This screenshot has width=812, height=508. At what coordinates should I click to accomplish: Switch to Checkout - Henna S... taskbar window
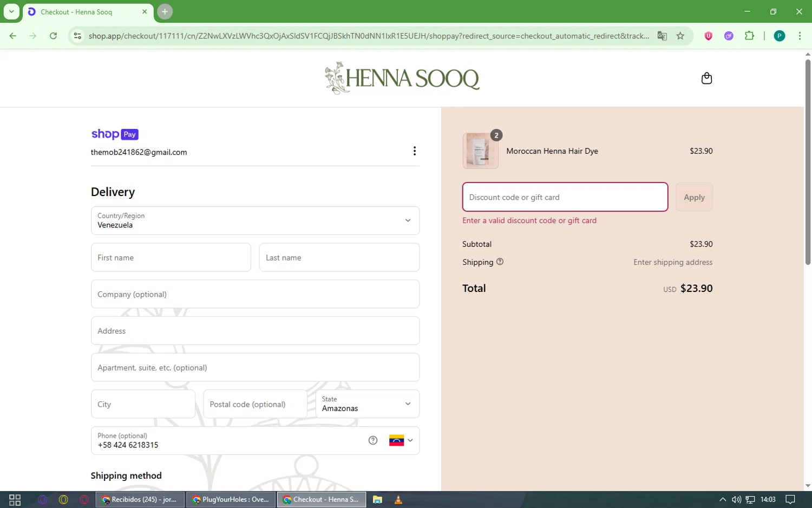pos(322,499)
